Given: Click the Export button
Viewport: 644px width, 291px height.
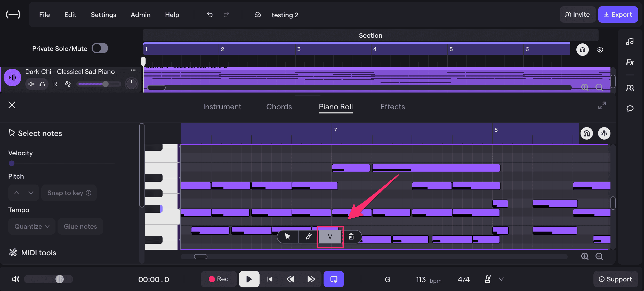Looking at the screenshot, I should click(618, 14).
